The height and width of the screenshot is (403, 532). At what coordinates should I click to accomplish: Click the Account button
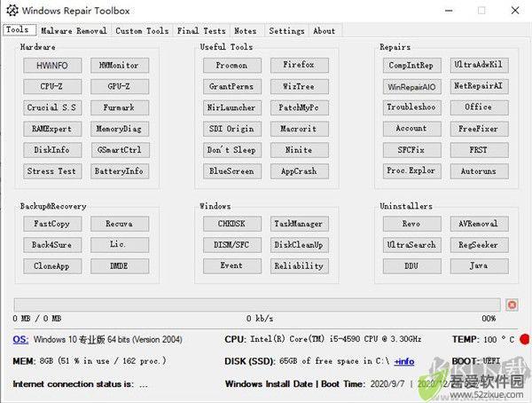(x=412, y=129)
